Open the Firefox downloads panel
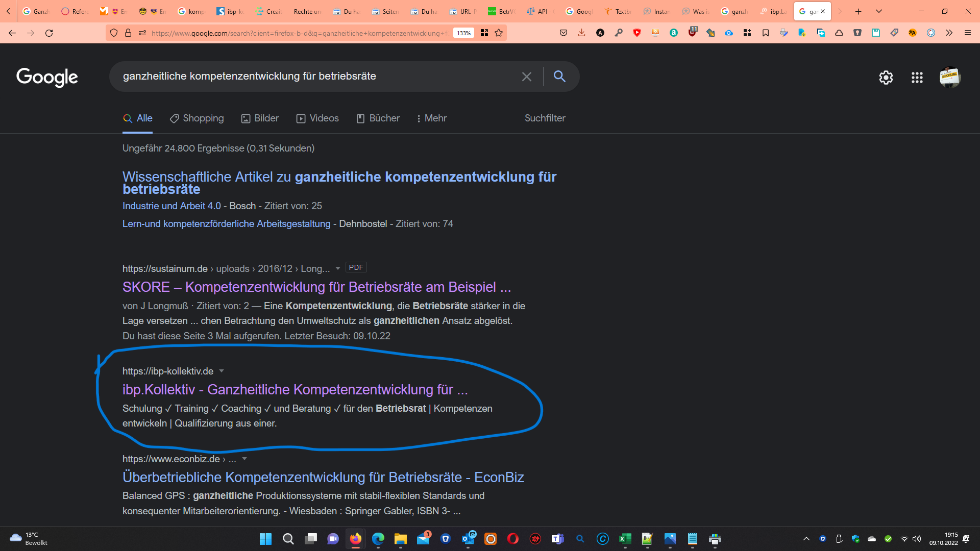Viewport: 980px width, 551px height. coord(582,33)
